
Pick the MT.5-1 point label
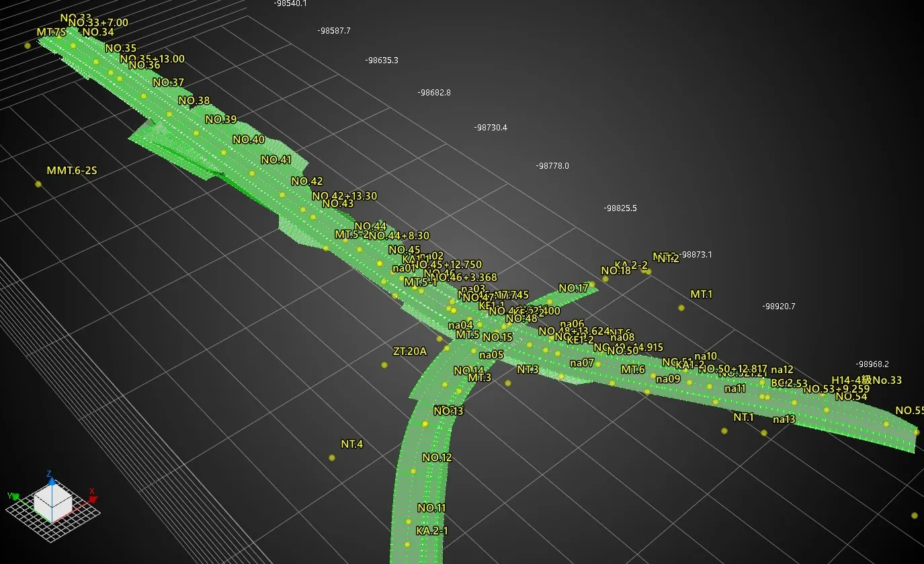(421, 282)
